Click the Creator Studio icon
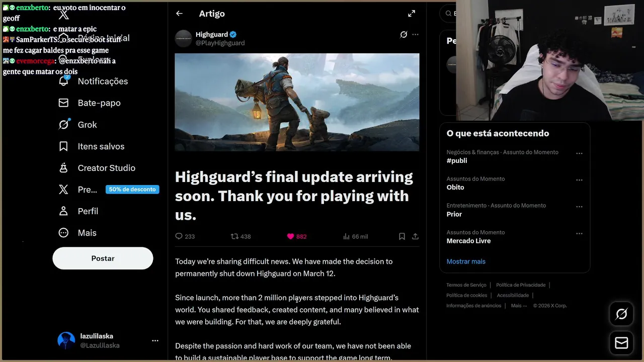 [63, 168]
